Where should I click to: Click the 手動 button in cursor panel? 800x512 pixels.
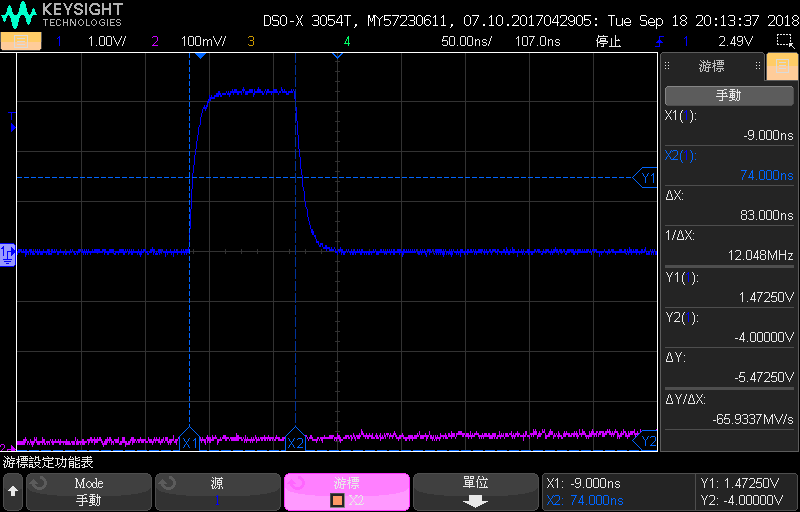pos(729,95)
